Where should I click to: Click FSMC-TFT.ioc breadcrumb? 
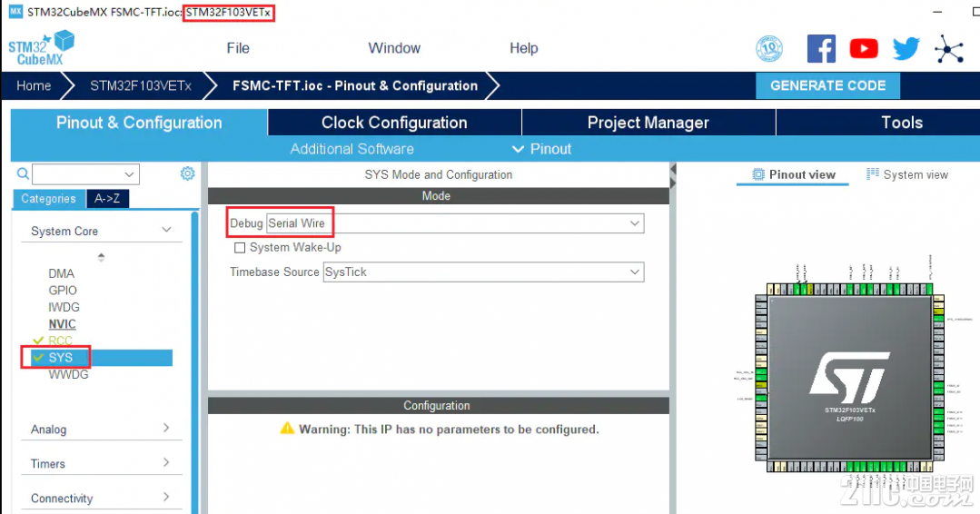click(355, 85)
